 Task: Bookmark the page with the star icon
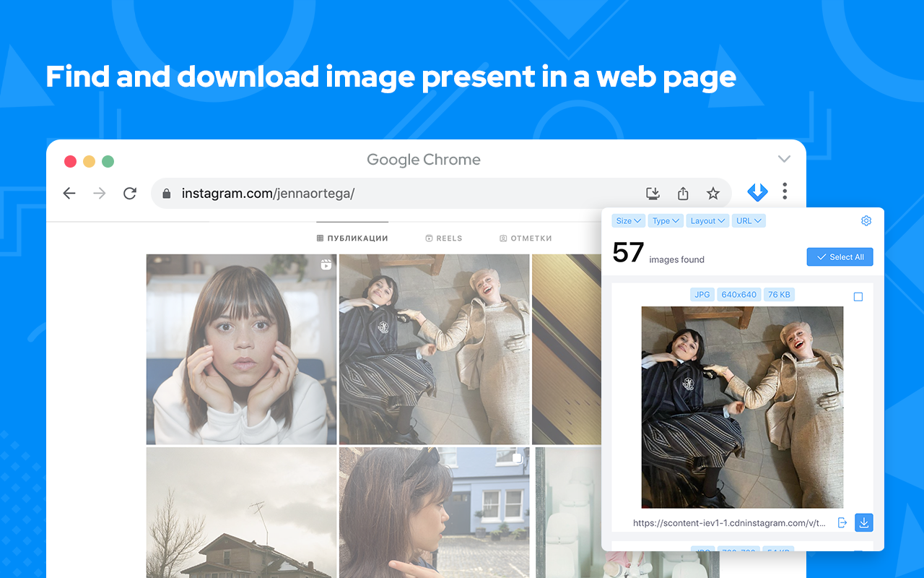click(x=712, y=193)
